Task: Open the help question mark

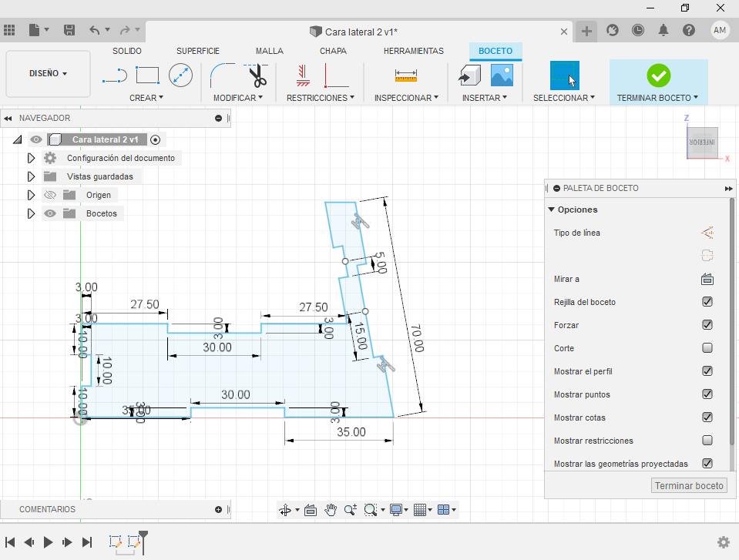Action: click(689, 30)
